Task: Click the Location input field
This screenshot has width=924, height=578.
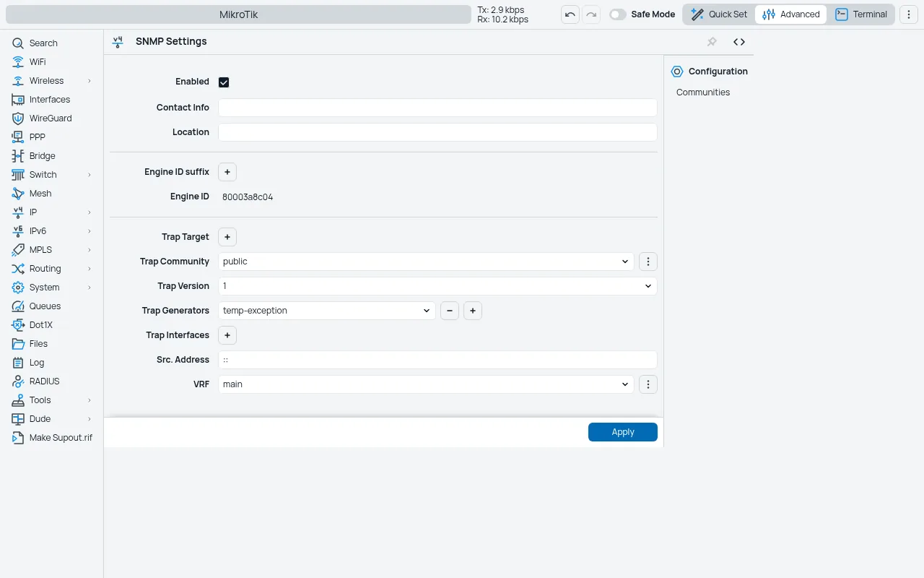Action: point(437,132)
